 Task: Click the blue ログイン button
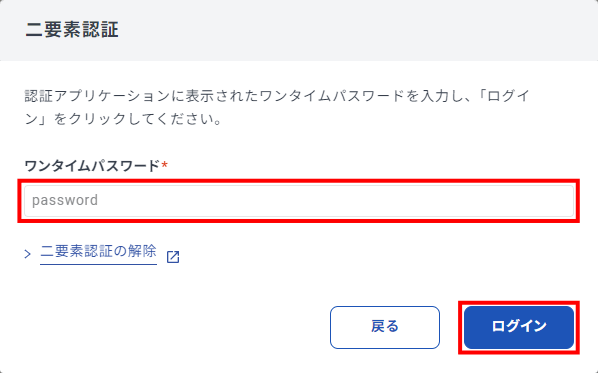(519, 327)
